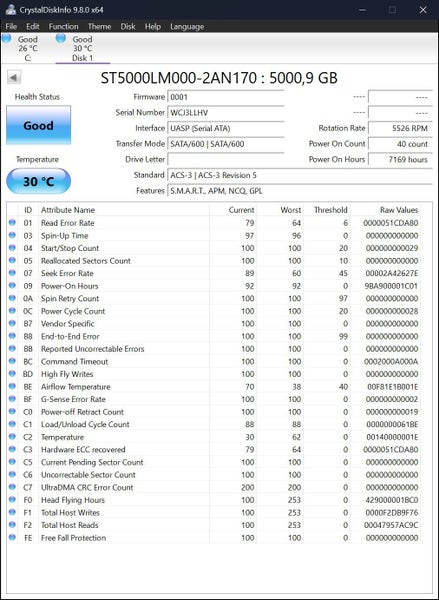Click status dot of Power-On Hours attribute row

click(x=12, y=285)
